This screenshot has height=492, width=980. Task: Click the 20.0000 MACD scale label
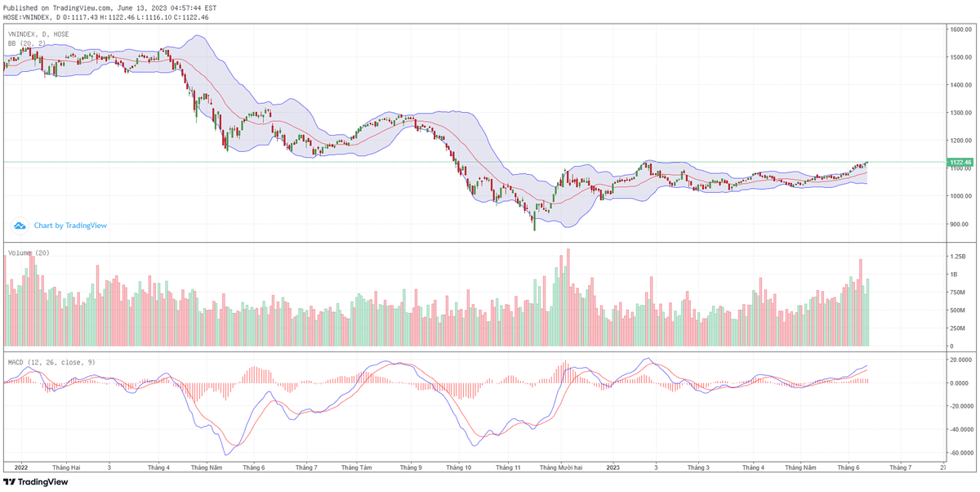click(x=959, y=359)
